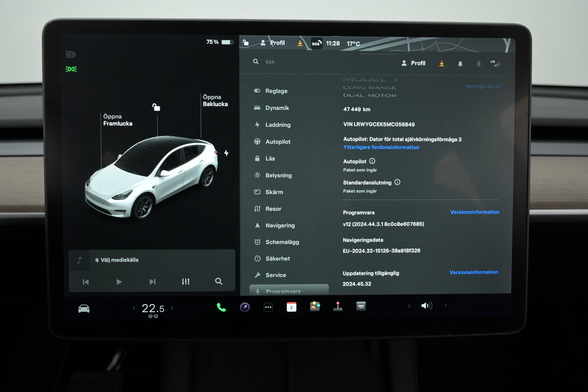
Task: Open the all apps three-dots launcher
Action: [268, 307]
